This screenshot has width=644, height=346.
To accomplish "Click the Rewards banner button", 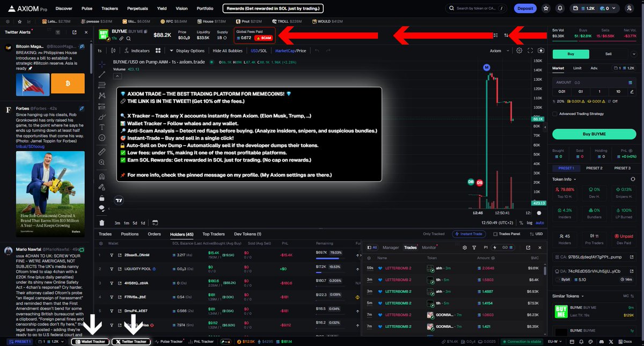I will pos(274,9).
